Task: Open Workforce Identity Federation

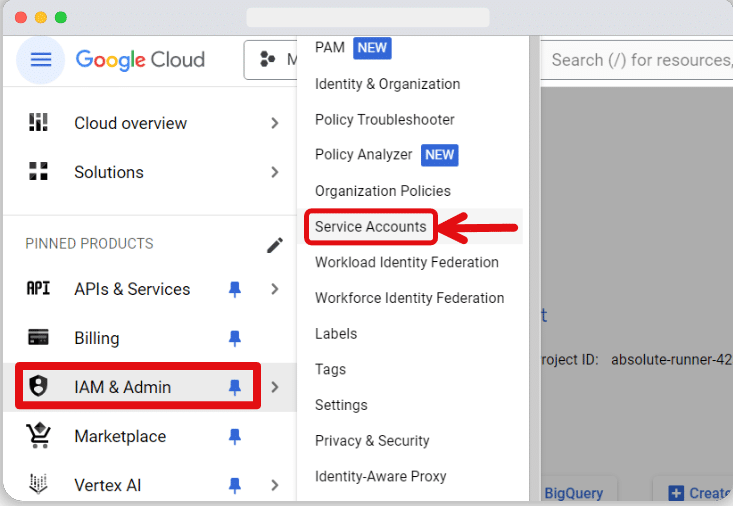Action: [x=410, y=298]
